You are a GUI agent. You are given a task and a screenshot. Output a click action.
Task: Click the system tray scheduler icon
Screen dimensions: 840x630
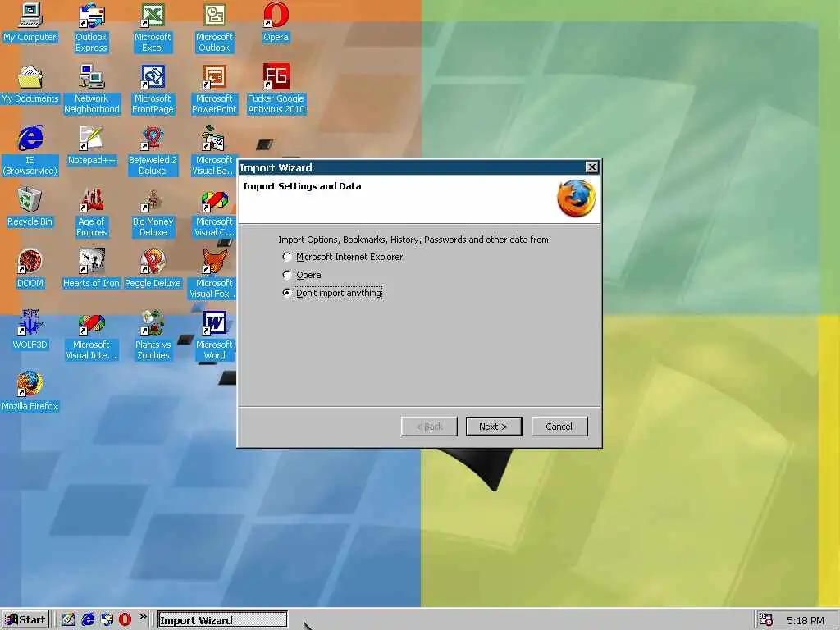tap(767, 620)
